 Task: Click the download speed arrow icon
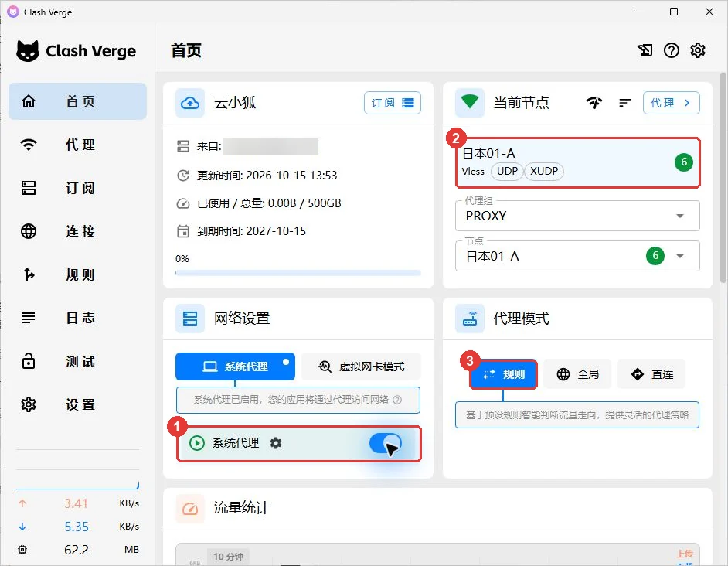coord(22,527)
